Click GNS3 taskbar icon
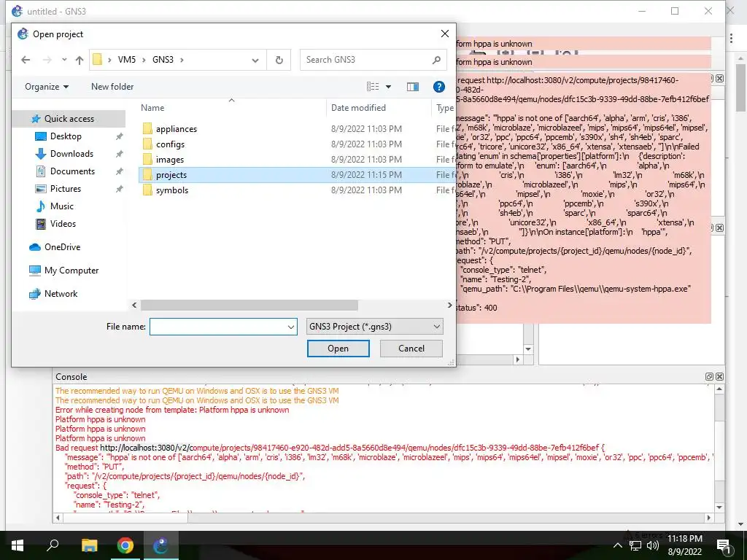This screenshot has width=747, height=560. tap(160, 545)
